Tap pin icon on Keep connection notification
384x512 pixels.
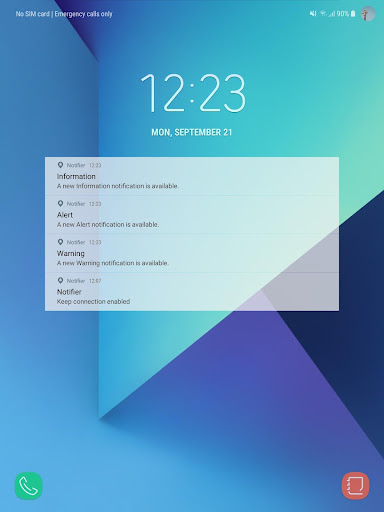pos(60,280)
